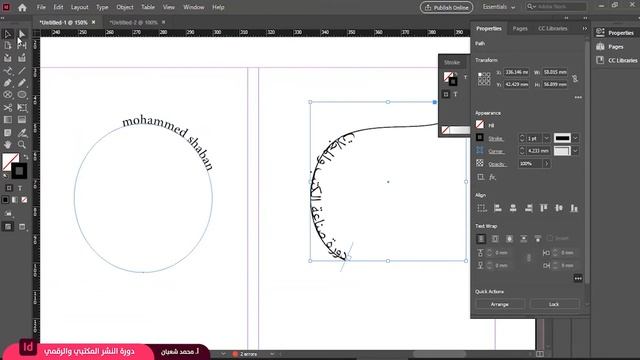Viewport: 640px width, 360px height.
Task: Open the Type menu
Action: 102,7
